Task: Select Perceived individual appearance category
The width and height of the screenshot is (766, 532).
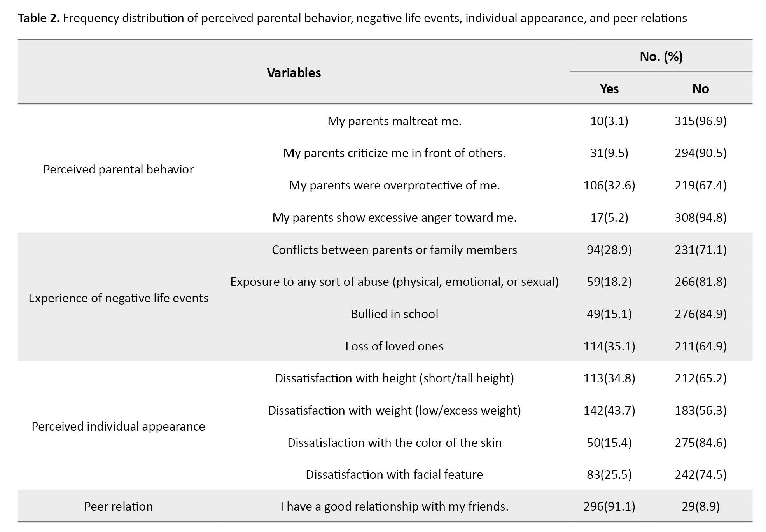Action: (118, 426)
